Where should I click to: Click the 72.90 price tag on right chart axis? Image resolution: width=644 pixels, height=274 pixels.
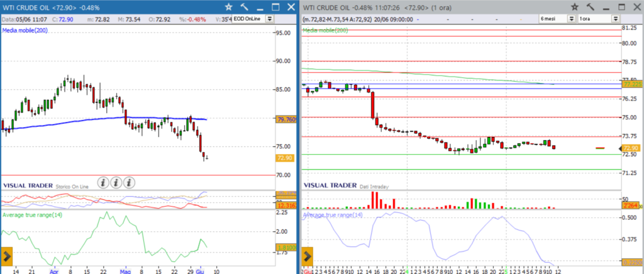pos(630,148)
